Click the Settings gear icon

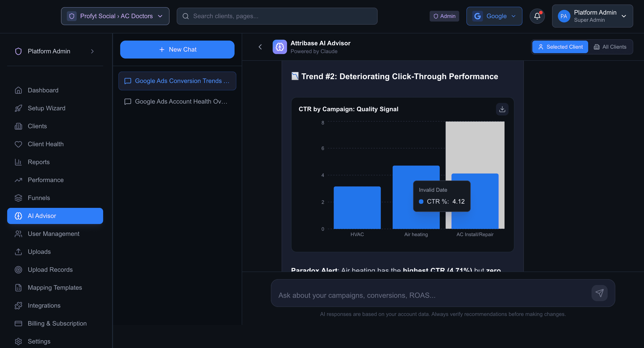(x=18, y=341)
